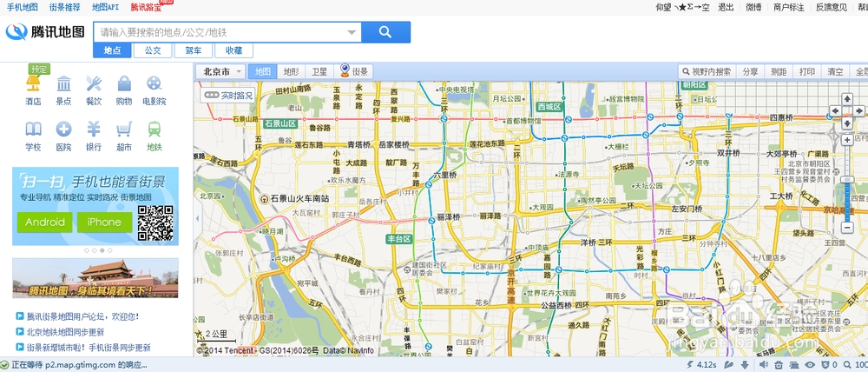Click the Tencent Maps logo
The height and width of the screenshot is (372, 868).
pyautogui.click(x=45, y=32)
